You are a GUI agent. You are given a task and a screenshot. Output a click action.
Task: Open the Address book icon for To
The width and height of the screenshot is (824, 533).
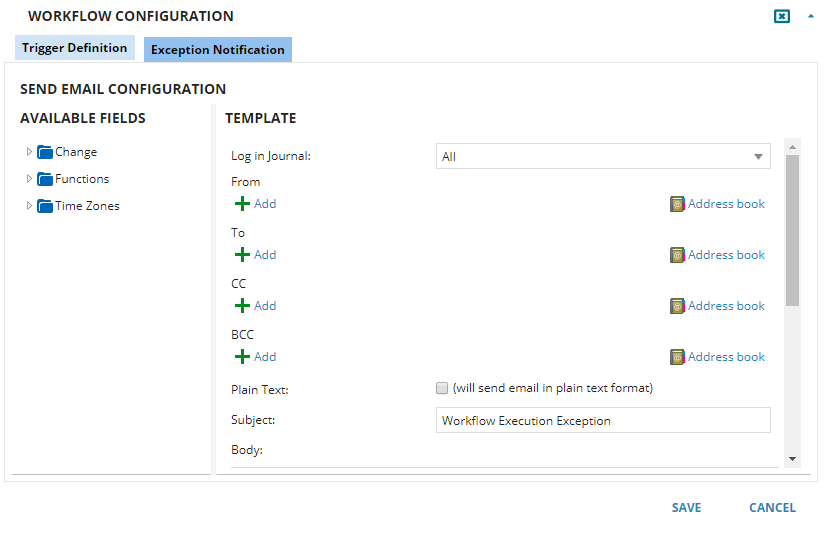[x=677, y=255]
